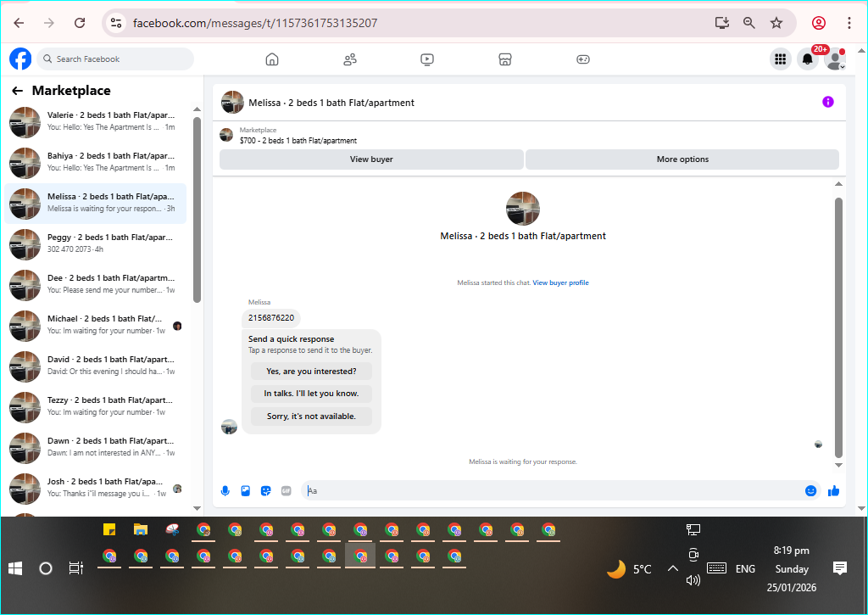Viewport: 868px width, 615px height.
Task: Send 'Yes, are you interested?' quick response
Action: point(311,372)
